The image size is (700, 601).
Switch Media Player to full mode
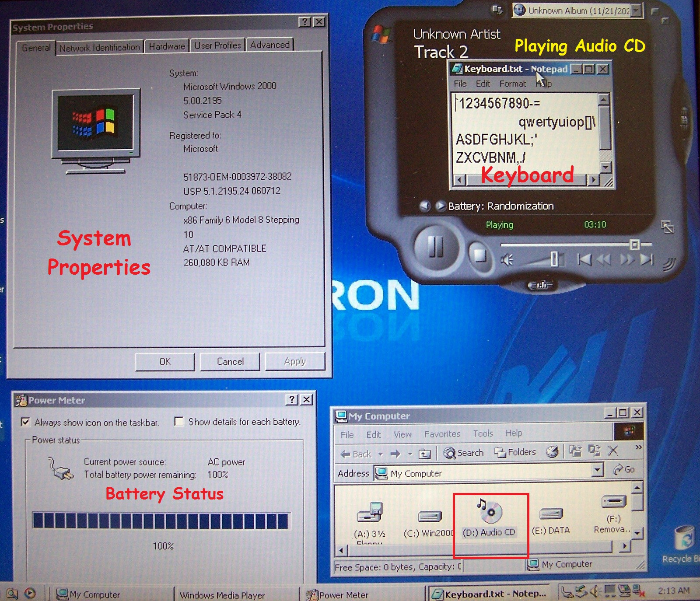coord(667,227)
